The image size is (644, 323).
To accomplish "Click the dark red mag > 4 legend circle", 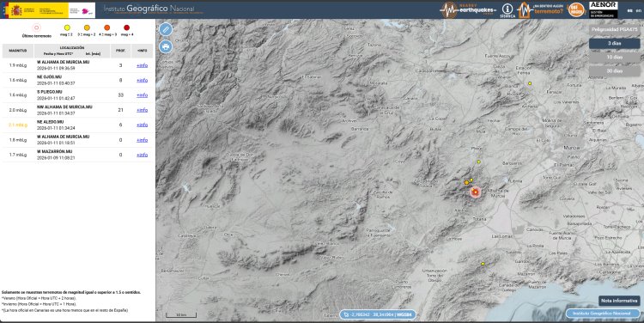I will pyautogui.click(x=126, y=27).
